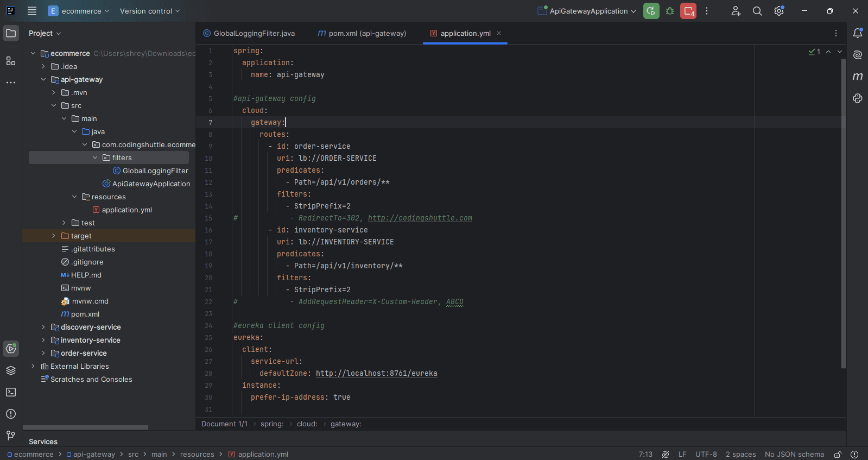Open editor tabs options menu
The height and width of the screenshot is (460, 868).
[836, 33]
